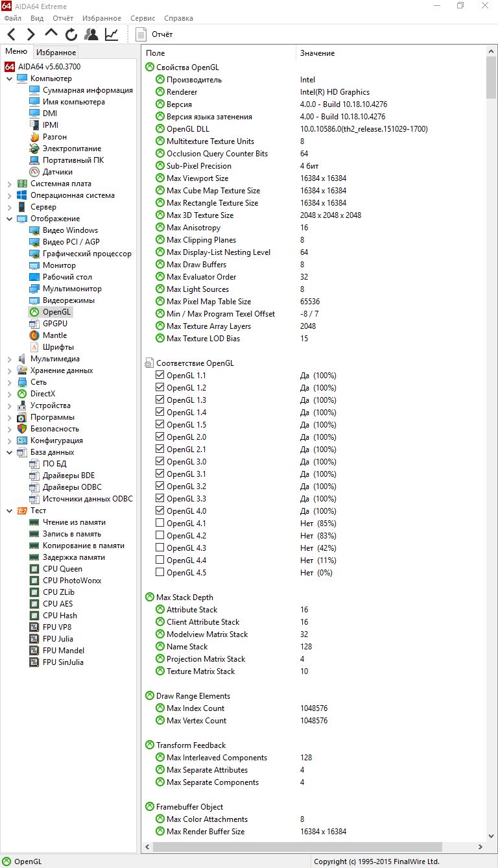Click the scroll down arrow
This screenshot has width=498, height=868.
click(491, 838)
